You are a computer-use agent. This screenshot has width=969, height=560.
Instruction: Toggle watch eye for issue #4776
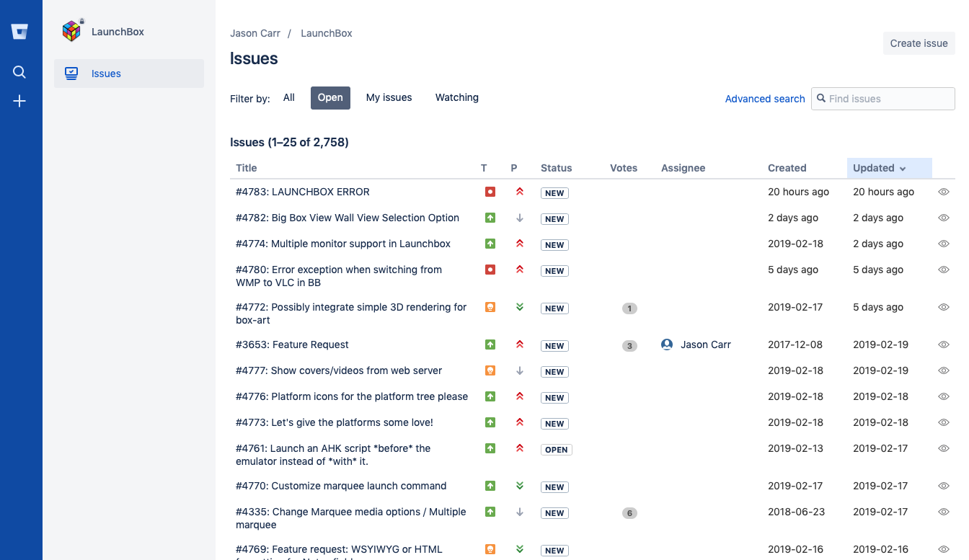944,396
